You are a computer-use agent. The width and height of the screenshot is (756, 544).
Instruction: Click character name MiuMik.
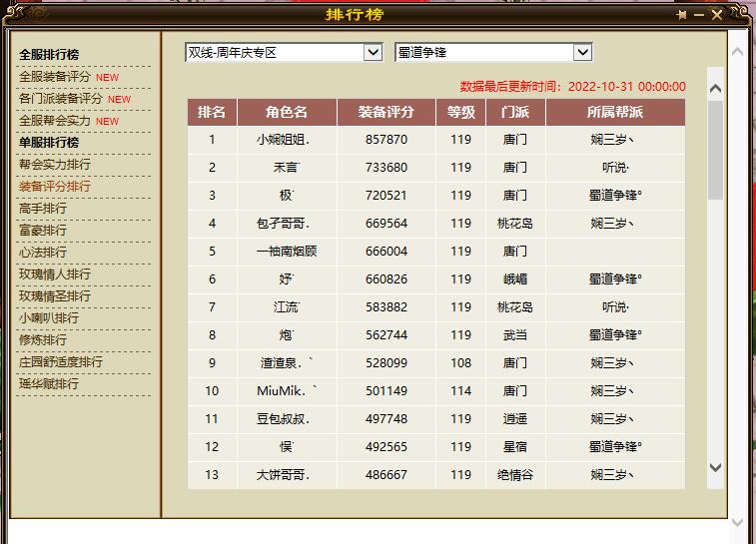click(x=287, y=391)
